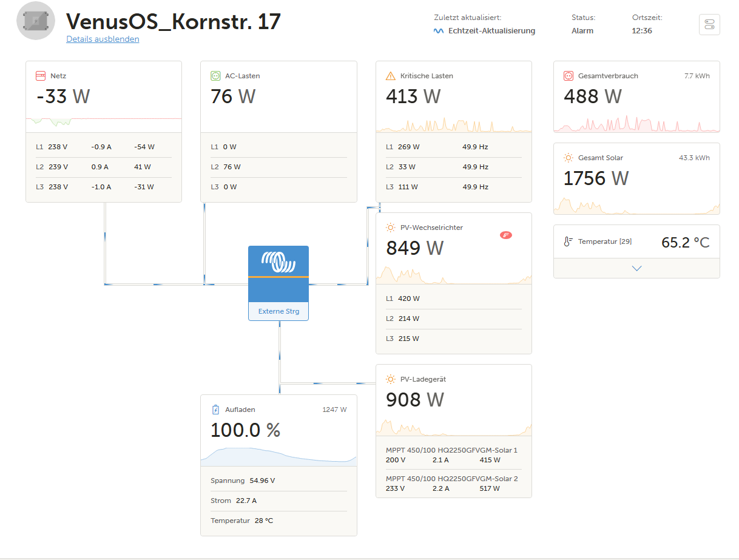Viewport: 739px width, 560px height.
Task: Click the PV-Wechselrichter L1 420 W row
Action: coord(454,299)
